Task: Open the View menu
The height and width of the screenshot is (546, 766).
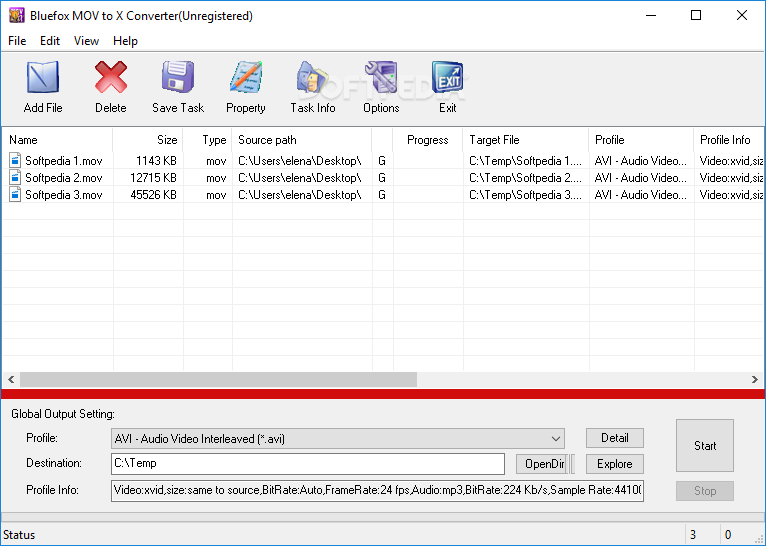Action: 86,41
